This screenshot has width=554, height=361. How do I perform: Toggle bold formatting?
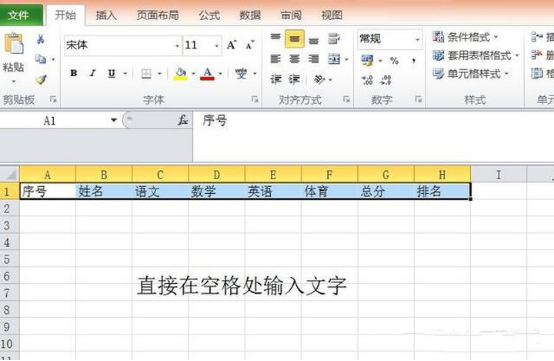73,73
